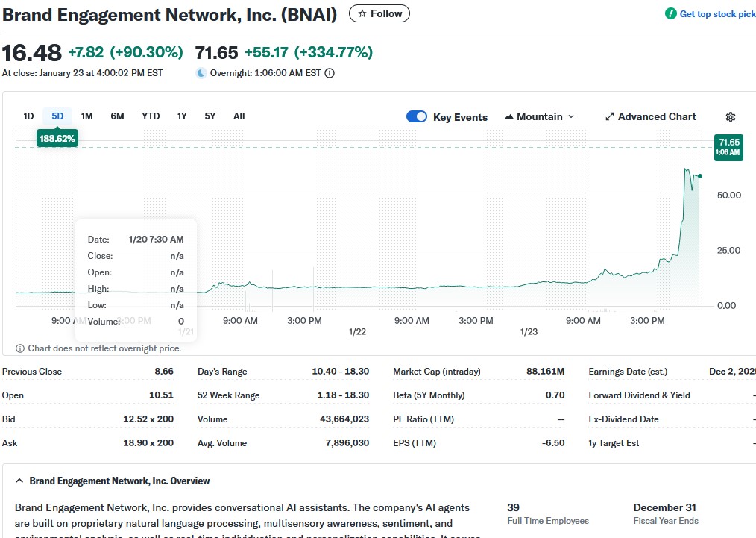The height and width of the screenshot is (538, 756).
Task: Click the 71.65 price marker label
Action: coord(728,147)
